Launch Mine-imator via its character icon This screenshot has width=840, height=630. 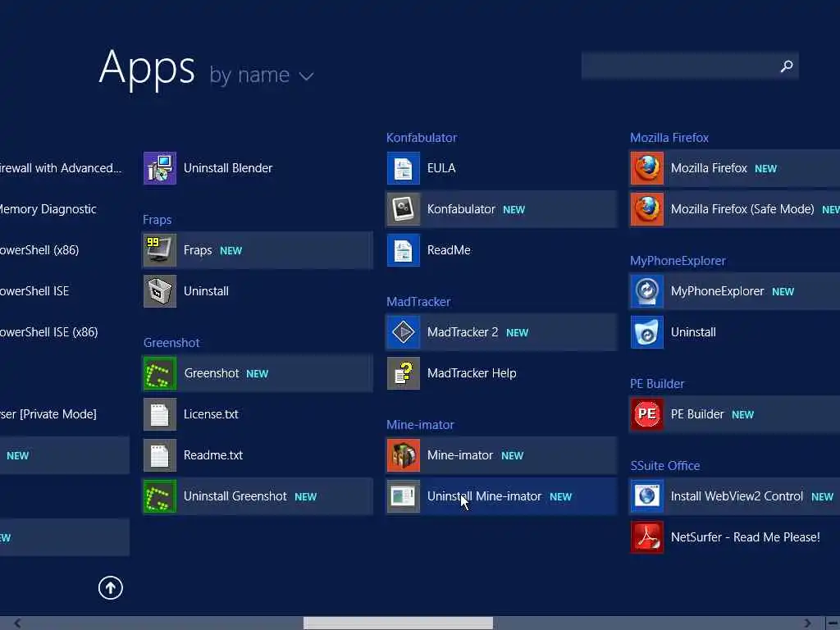point(404,455)
